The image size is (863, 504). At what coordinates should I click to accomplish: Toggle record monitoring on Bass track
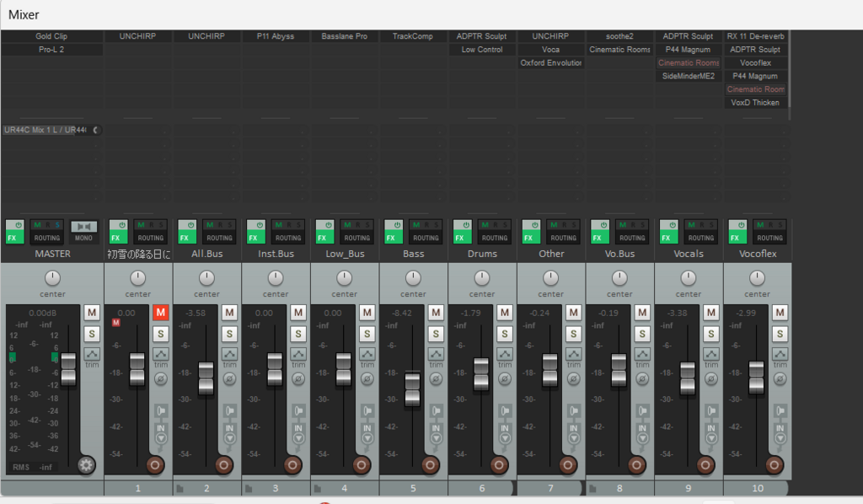436,410
